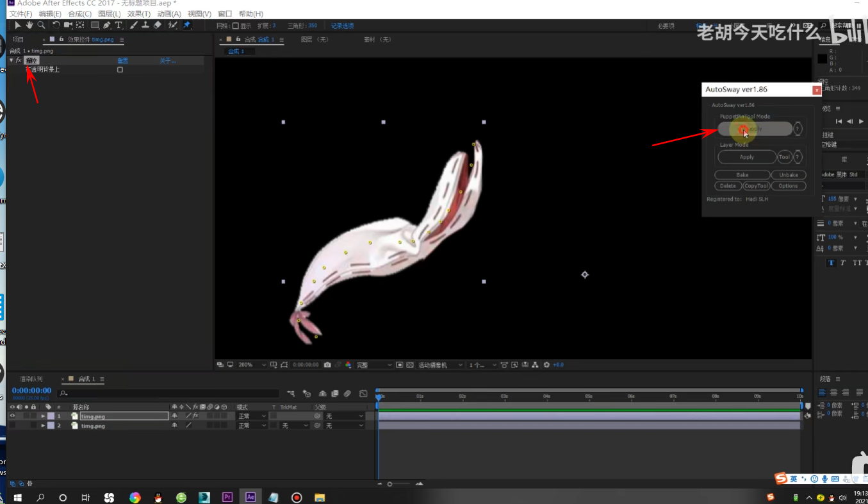Screen dimensions: 868x504
Task: Expand layer 2 timg.png properties
Action: [43, 426]
